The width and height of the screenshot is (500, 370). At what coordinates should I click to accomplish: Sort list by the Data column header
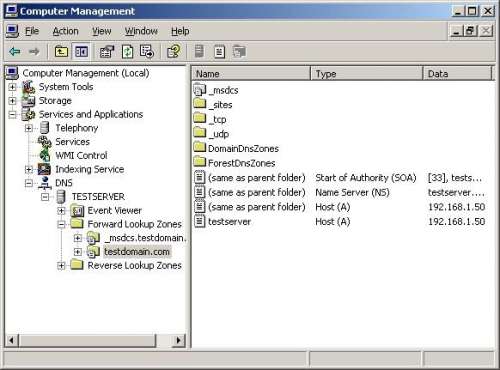[457, 74]
